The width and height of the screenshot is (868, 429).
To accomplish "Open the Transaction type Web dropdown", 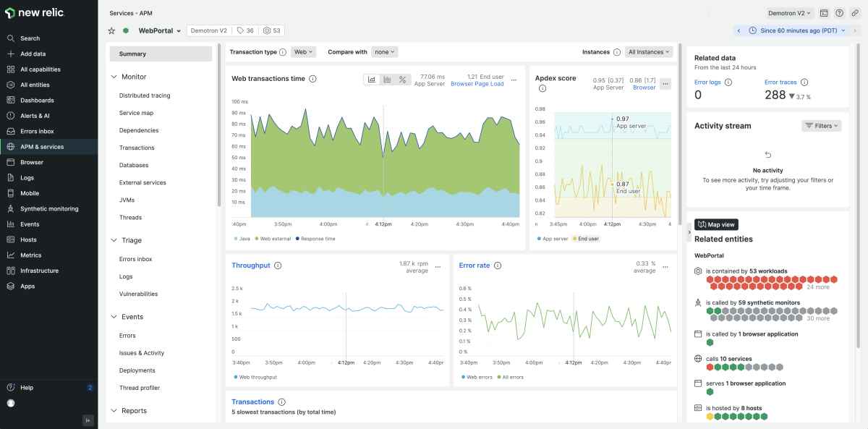I will 303,52.
